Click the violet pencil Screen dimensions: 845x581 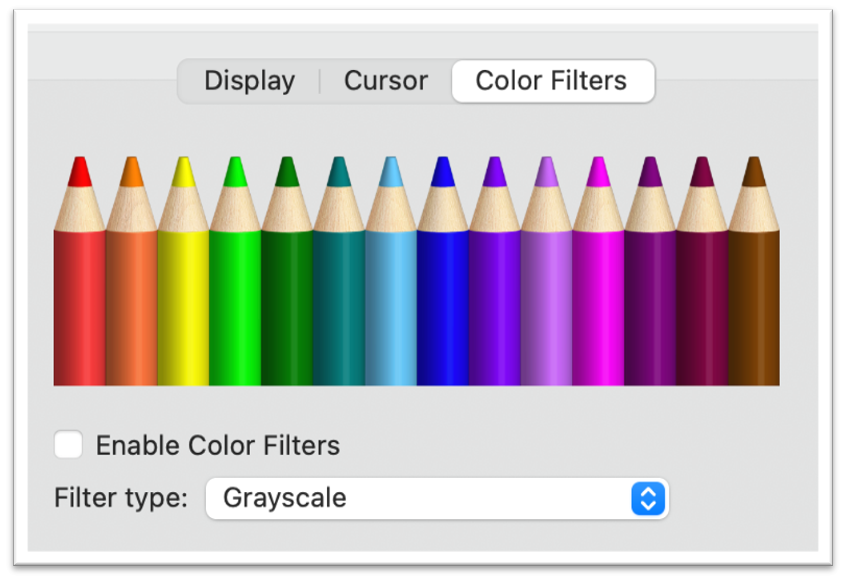point(496,300)
